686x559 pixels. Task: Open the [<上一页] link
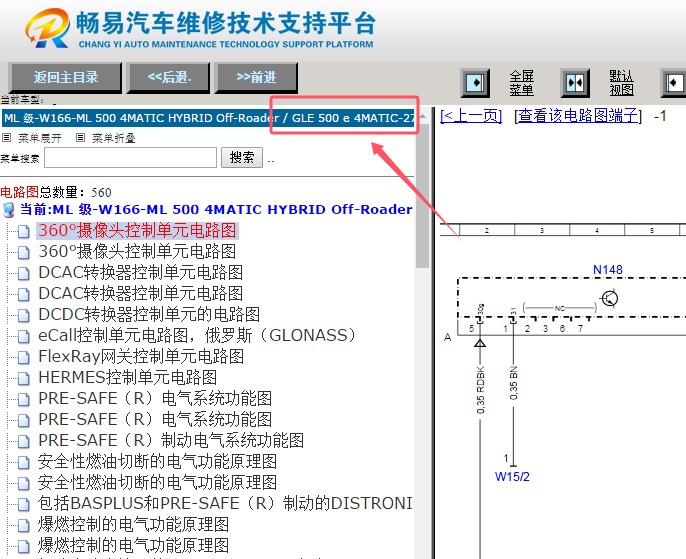tap(471, 116)
